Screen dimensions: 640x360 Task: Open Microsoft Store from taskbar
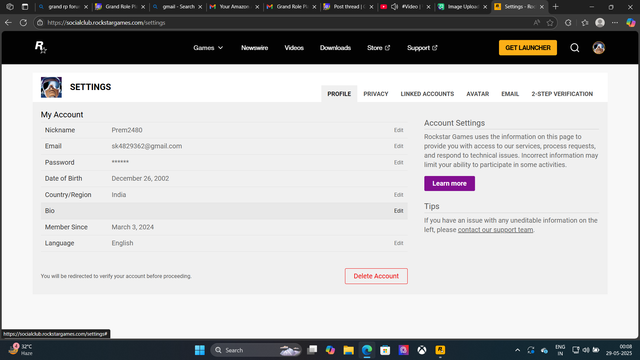coord(385,350)
